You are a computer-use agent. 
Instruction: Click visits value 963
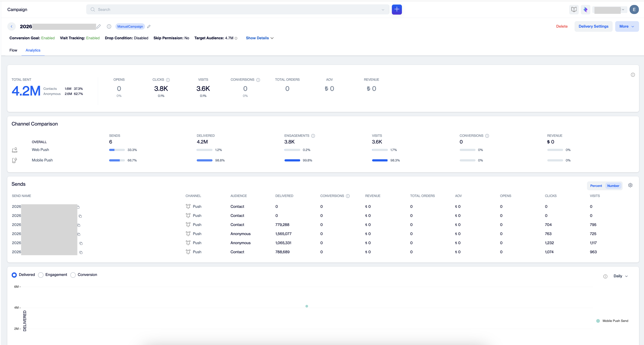click(x=593, y=252)
